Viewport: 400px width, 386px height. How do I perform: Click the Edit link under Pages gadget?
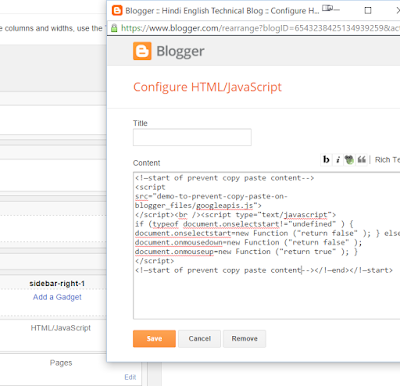tap(130, 377)
